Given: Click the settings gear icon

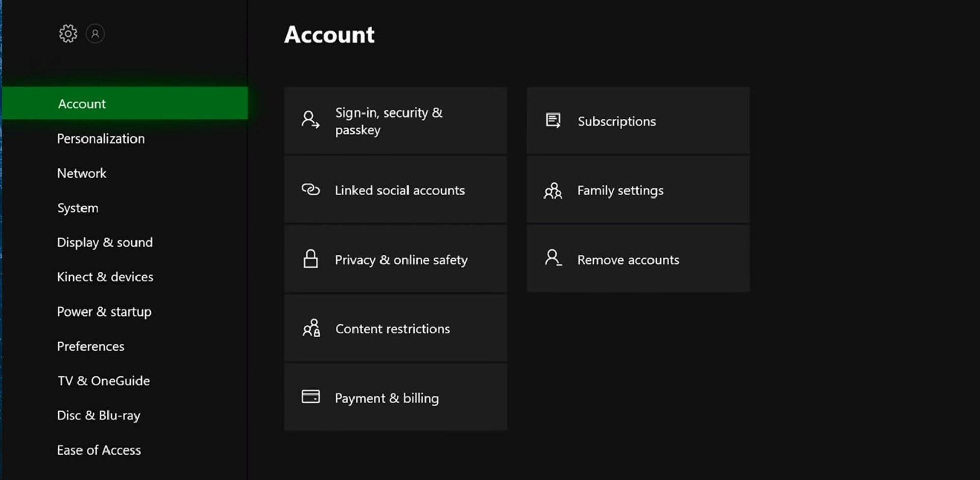Looking at the screenshot, I should pyautogui.click(x=68, y=33).
